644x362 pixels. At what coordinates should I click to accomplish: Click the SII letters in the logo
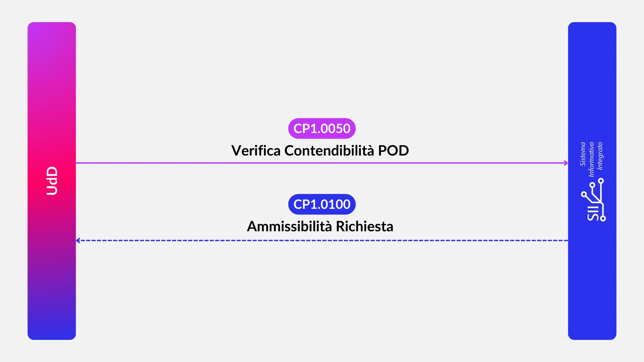(593, 213)
